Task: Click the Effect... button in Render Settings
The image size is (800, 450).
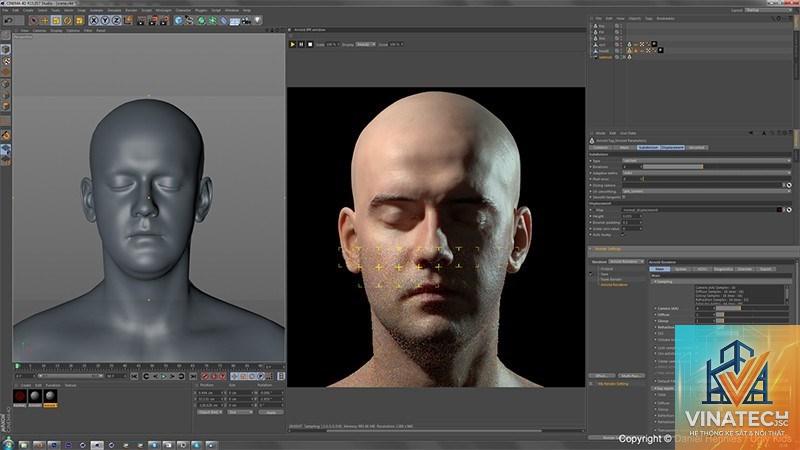Action: (602, 376)
